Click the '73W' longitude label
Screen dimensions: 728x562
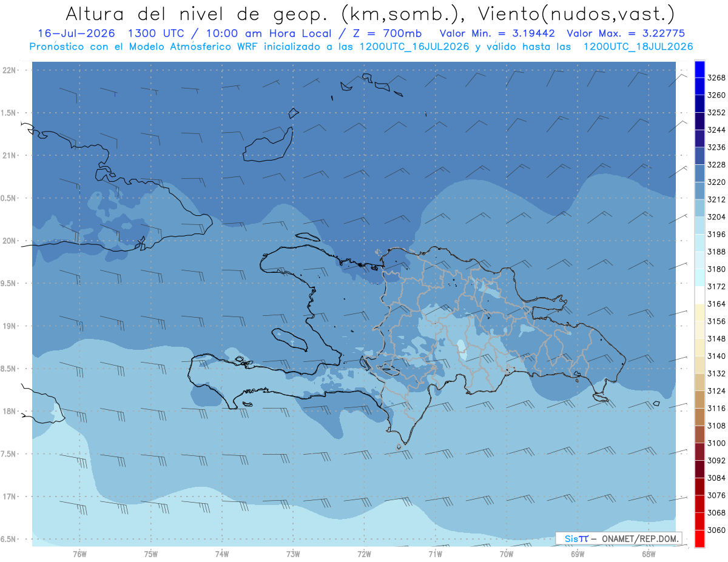coord(293,554)
